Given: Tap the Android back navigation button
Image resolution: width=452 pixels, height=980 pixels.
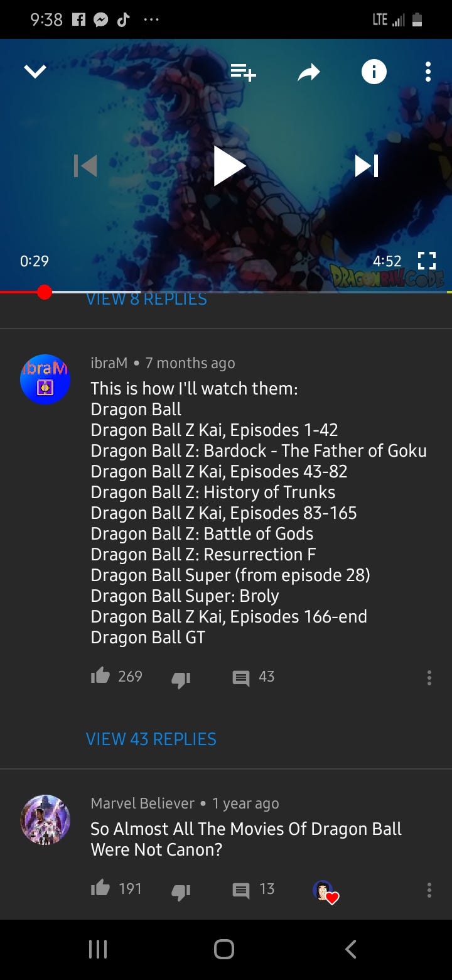Looking at the screenshot, I should [x=351, y=949].
